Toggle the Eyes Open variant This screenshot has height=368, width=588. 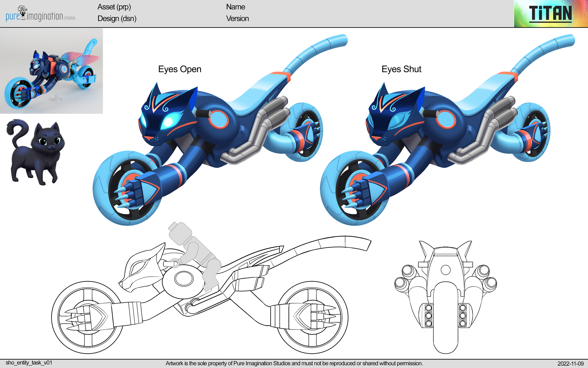tap(180, 69)
